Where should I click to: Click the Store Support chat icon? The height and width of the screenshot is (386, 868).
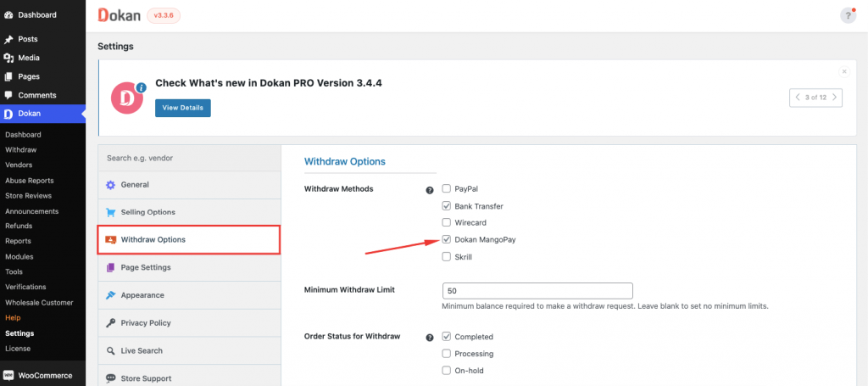110,378
